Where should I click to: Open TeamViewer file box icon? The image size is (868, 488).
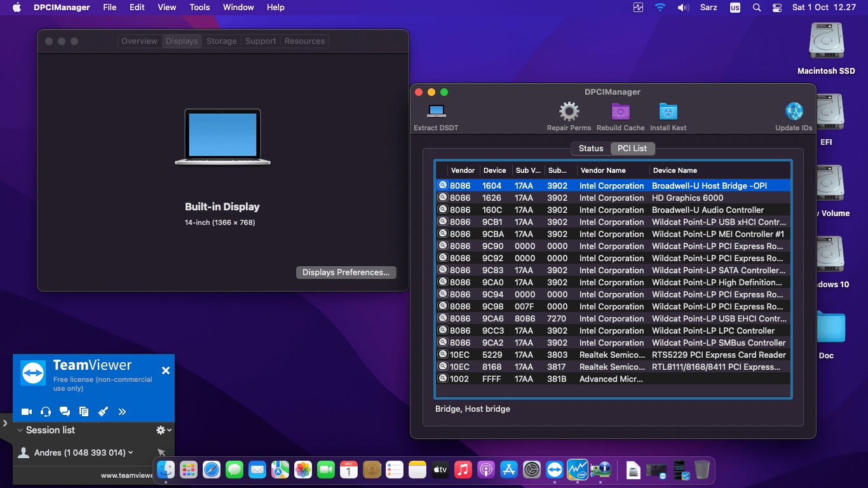pyautogui.click(x=84, y=412)
